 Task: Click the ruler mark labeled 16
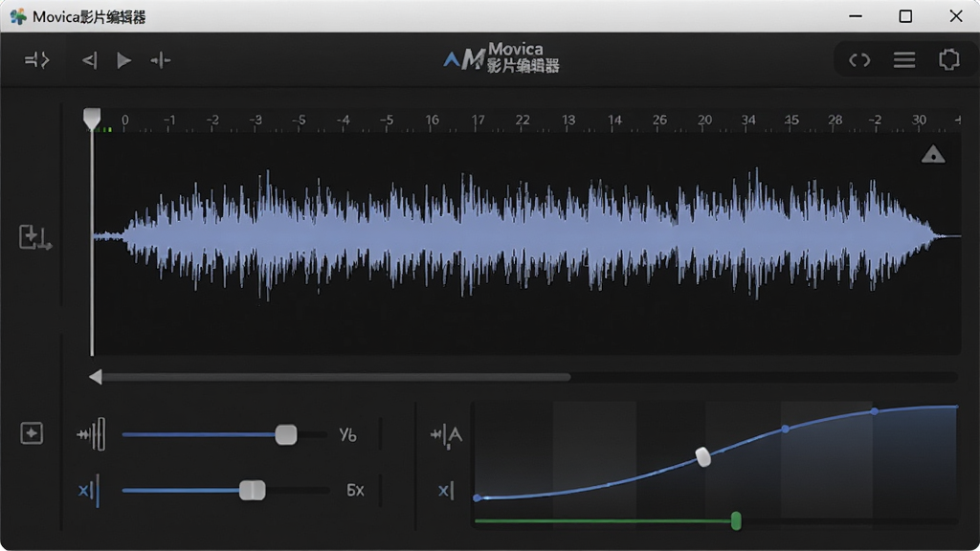pos(432,120)
